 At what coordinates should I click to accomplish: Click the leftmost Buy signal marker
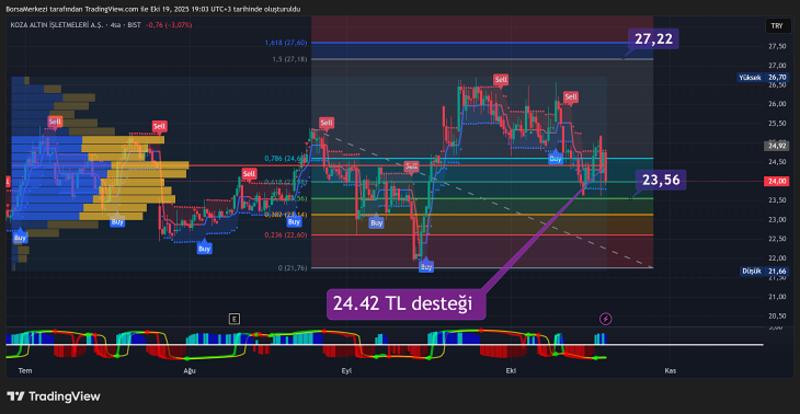[x=19, y=237]
